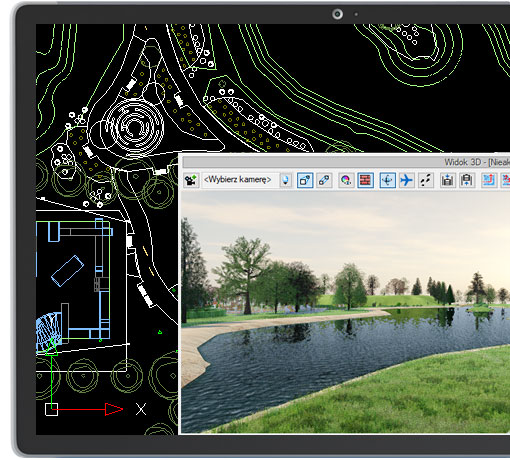Click the add camera icon
510x460 pixels.
pyautogui.click(x=191, y=180)
